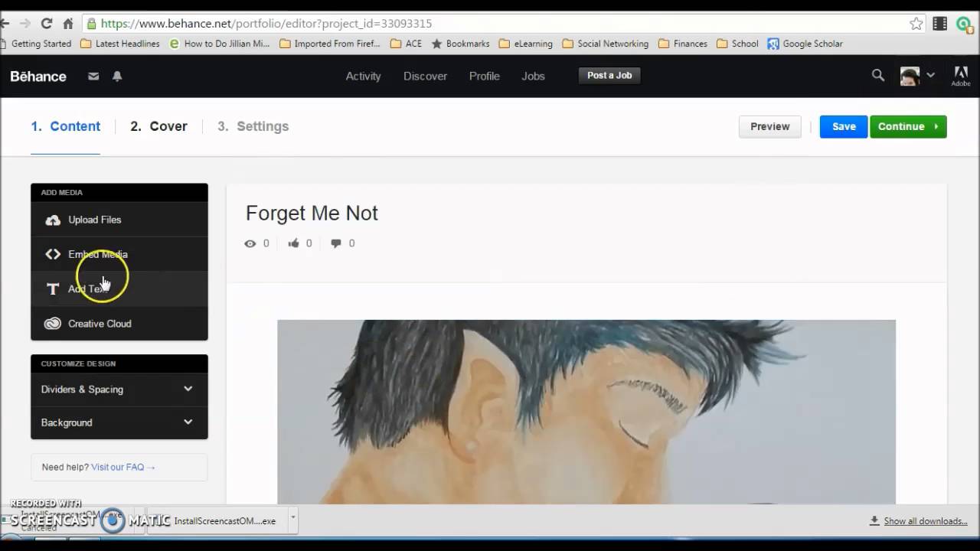The height and width of the screenshot is (551, 980).
Task: Click the film-strip extension icon
Action: (x=940, y=24)
